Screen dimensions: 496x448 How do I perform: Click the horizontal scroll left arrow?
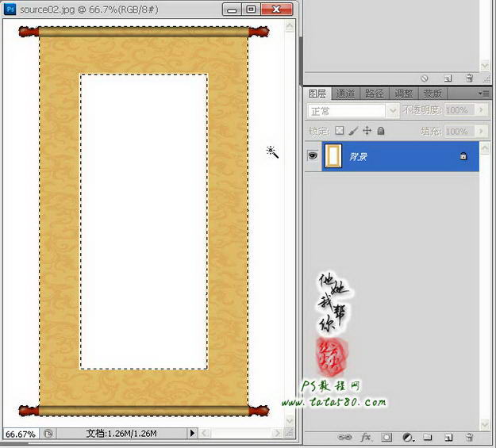pyautogui.click(x=204, y=433)
